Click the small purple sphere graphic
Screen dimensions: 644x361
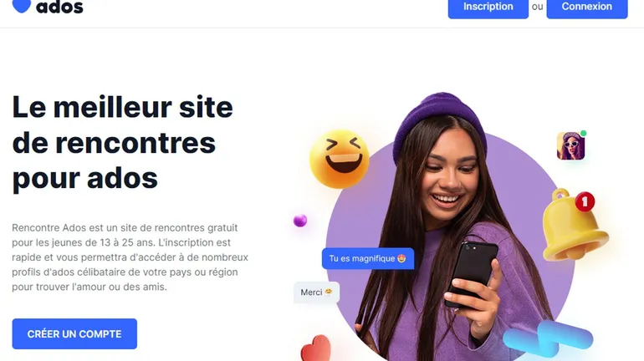point(300,221)
